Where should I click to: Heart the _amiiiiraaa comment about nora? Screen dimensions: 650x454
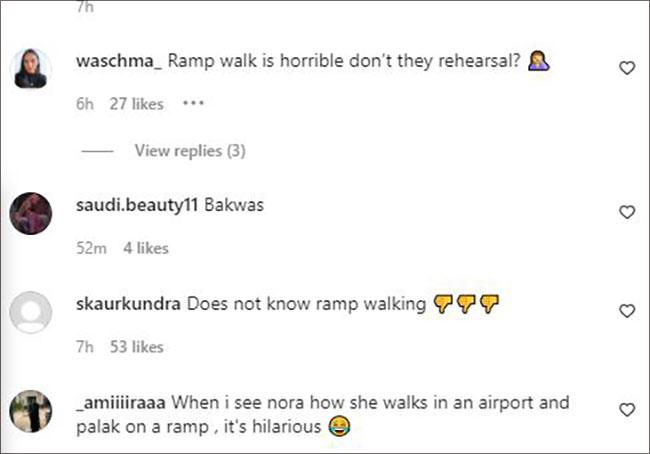point(627,410)
